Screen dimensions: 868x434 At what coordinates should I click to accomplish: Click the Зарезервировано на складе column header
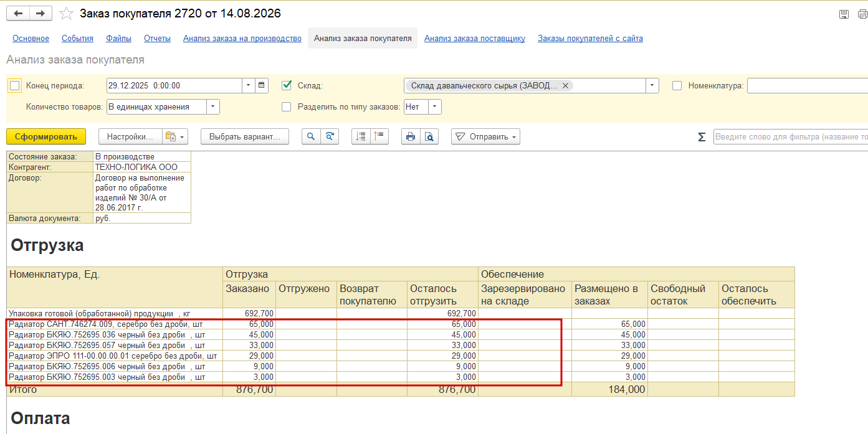[525, 295]
